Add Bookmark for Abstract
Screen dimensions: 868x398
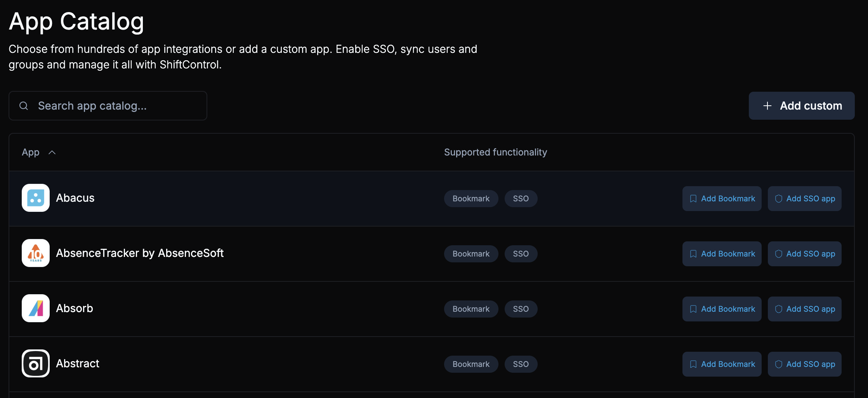click(x=722, y=364)
